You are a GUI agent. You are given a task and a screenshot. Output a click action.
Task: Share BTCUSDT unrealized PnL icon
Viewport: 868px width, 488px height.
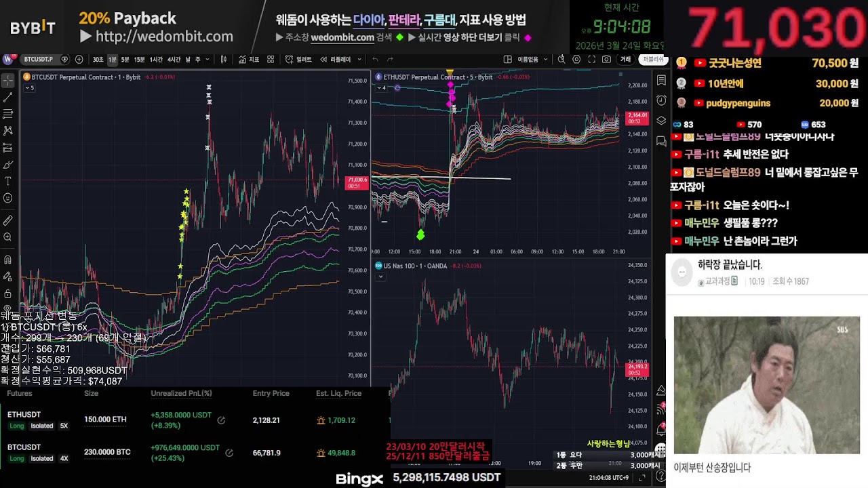pyautogui.click(x=229, y=453)
